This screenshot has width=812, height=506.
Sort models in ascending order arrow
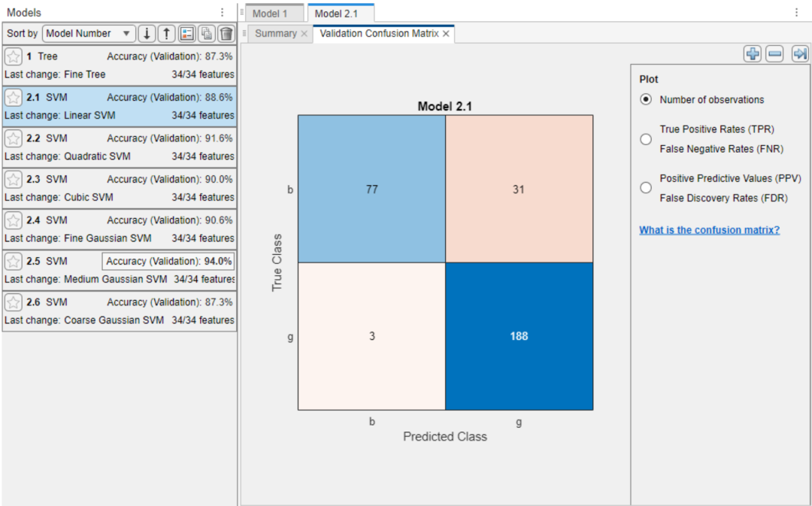tap(166, 34)
